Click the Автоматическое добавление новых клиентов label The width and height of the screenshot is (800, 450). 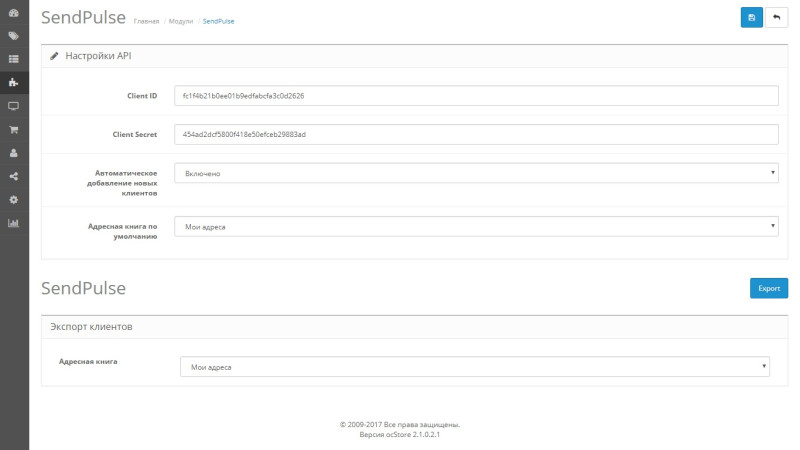coord(122,183)
